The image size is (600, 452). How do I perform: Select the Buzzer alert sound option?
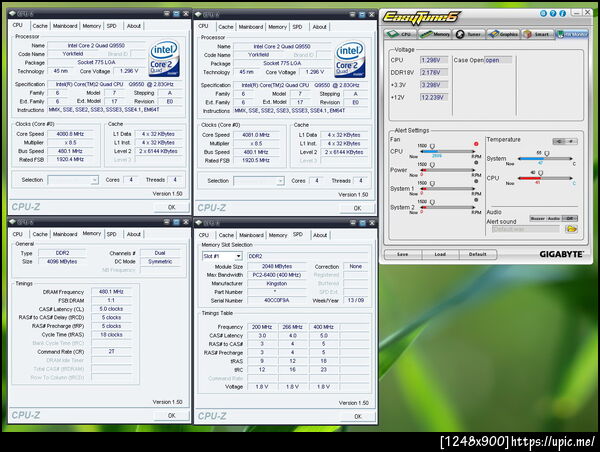539,218
